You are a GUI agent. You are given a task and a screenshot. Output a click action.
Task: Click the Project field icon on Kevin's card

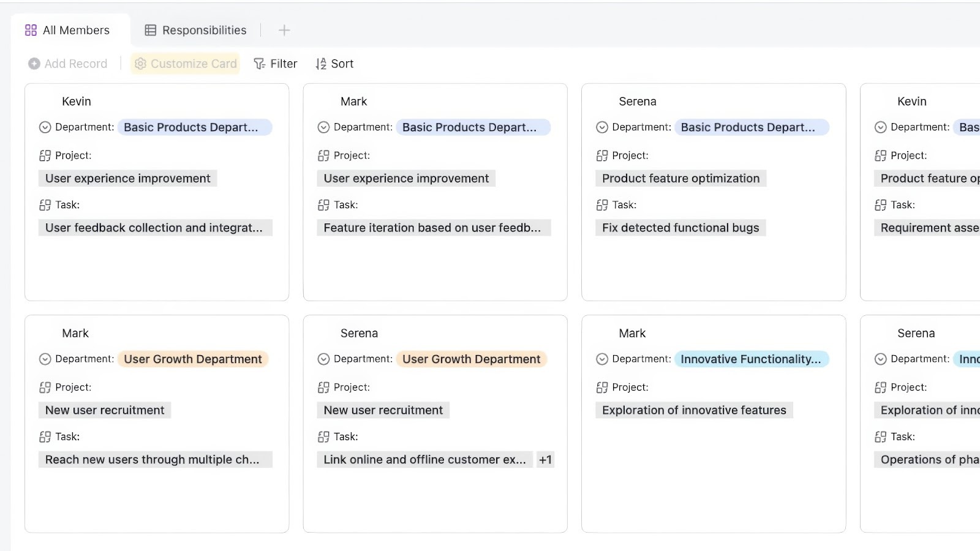pyautogui.click(x=45, y=155)
